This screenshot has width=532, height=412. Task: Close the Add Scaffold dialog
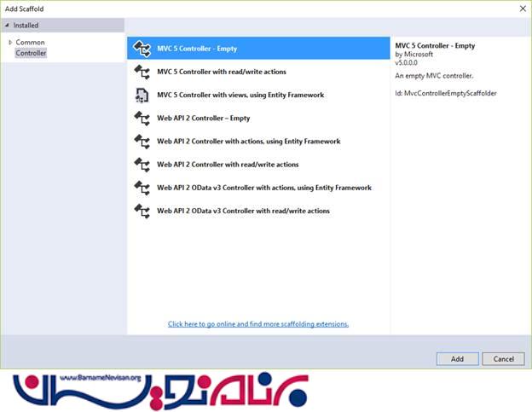tap(523, 9)
